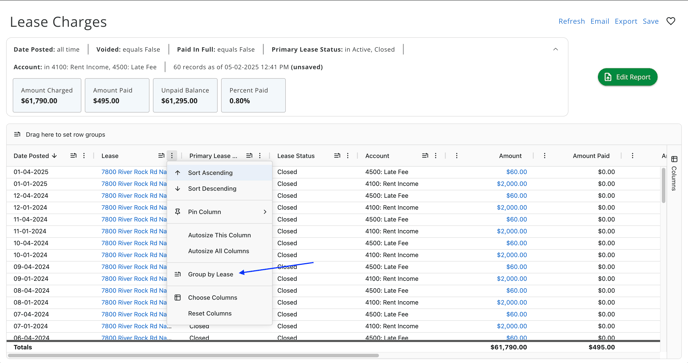This screenshot has height=363, width=688.
Task: Click the Export link
Action: click(x=625, y=21)
